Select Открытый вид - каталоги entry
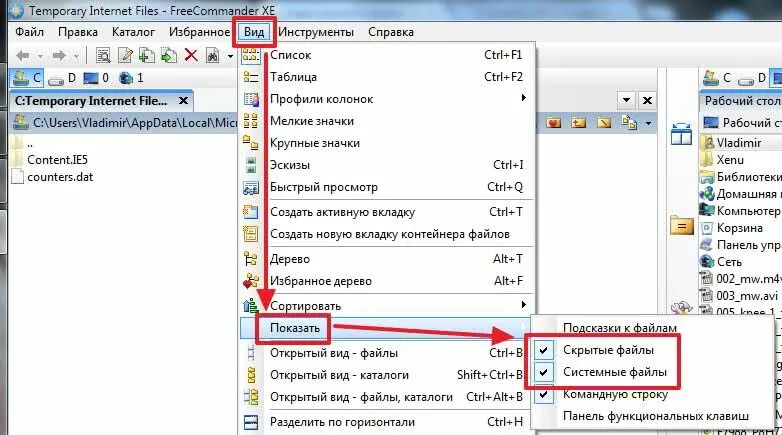The width and height of the screenshot is (782, 435). 387,375
